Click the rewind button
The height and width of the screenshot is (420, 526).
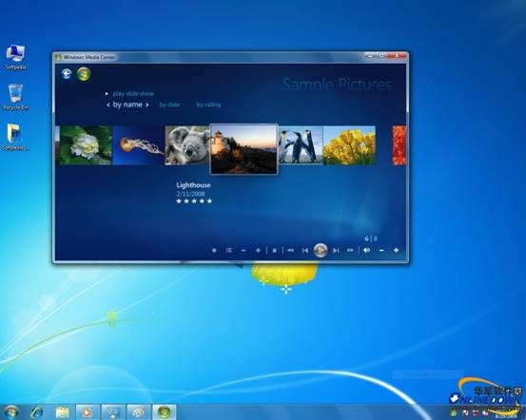[x=290, y=251]
